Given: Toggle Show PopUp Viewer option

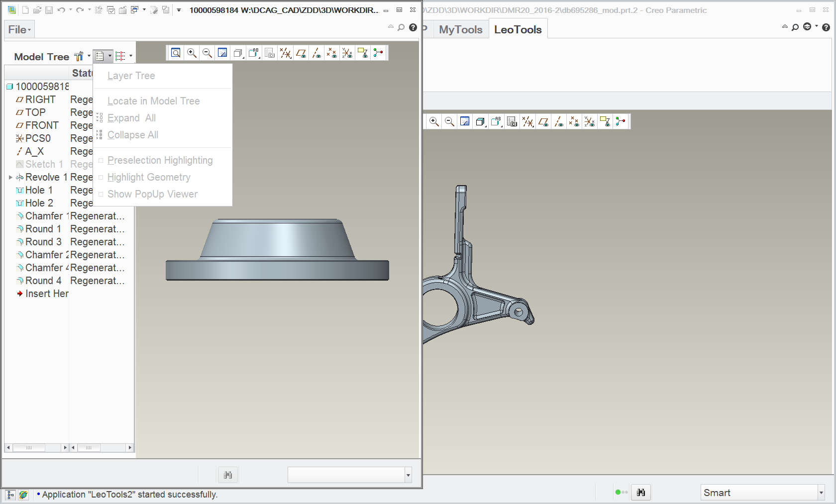Looking at the screenshot, I should point(152,194).
